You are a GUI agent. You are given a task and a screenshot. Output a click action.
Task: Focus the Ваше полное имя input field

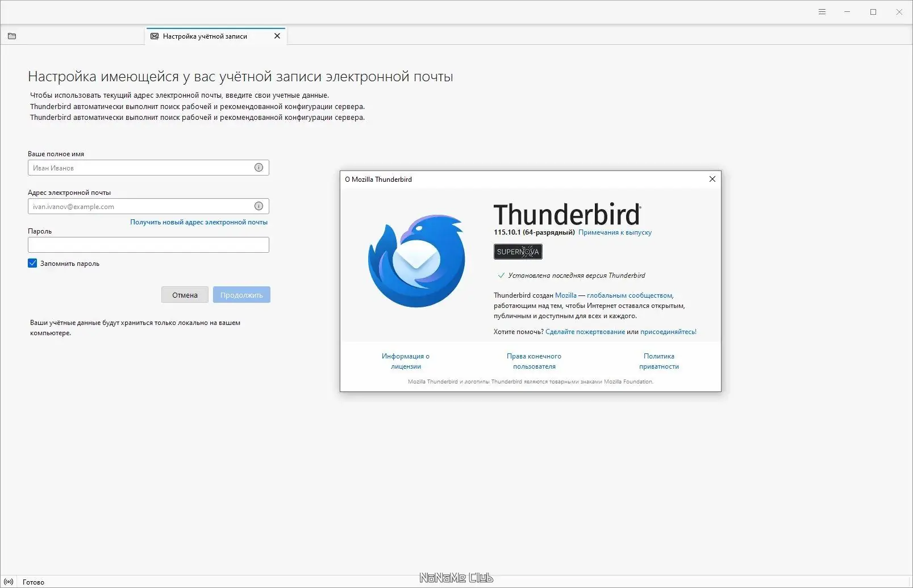point(148,168)
